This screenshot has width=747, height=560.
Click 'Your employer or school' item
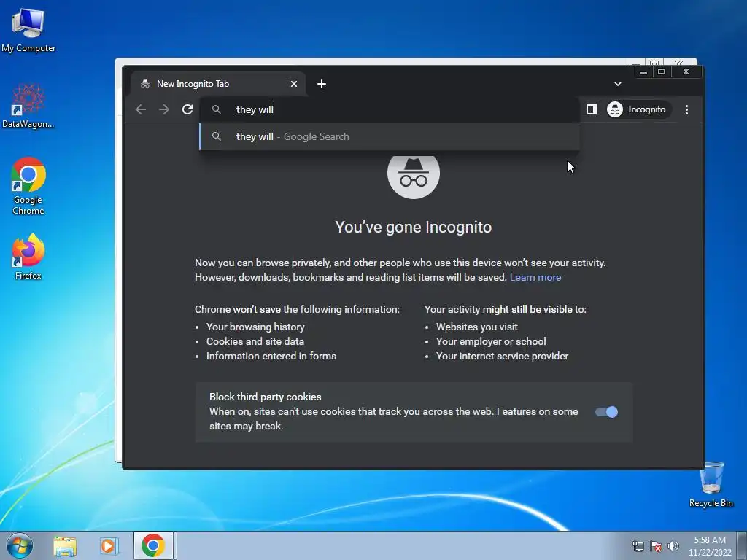point(491,341)
